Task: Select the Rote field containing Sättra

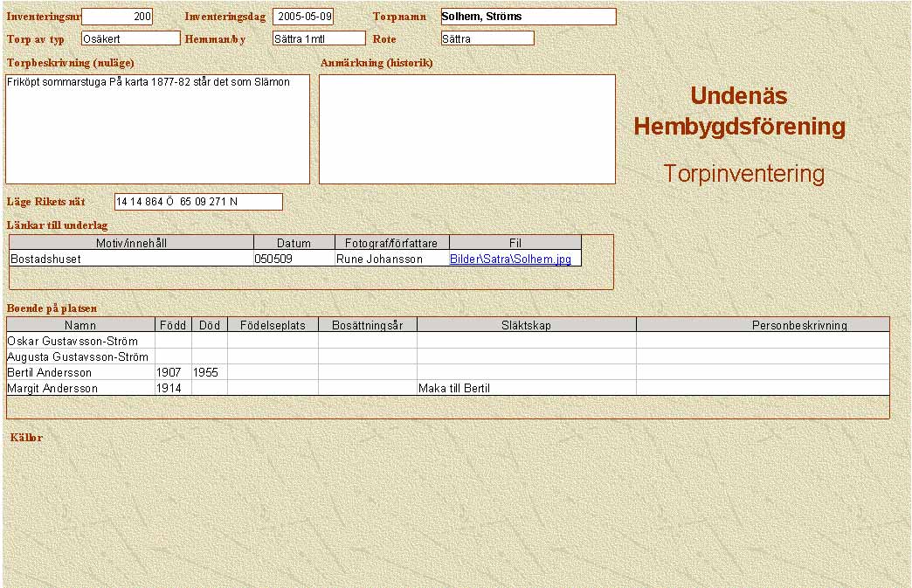Action: pos(487,38)
